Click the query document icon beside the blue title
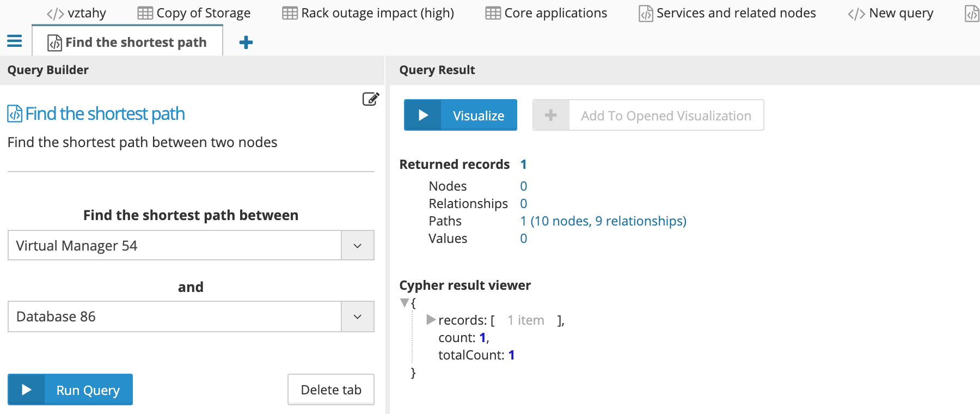980x414 pixels. [15, 114]
